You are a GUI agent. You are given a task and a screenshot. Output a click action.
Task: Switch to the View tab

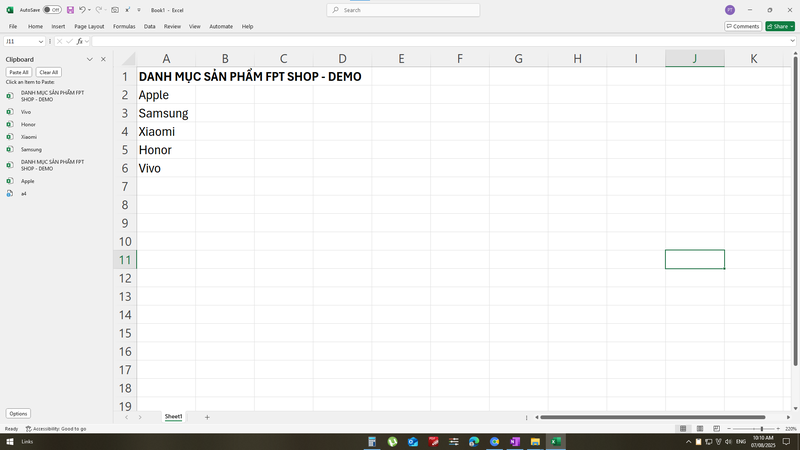(195, 27)
